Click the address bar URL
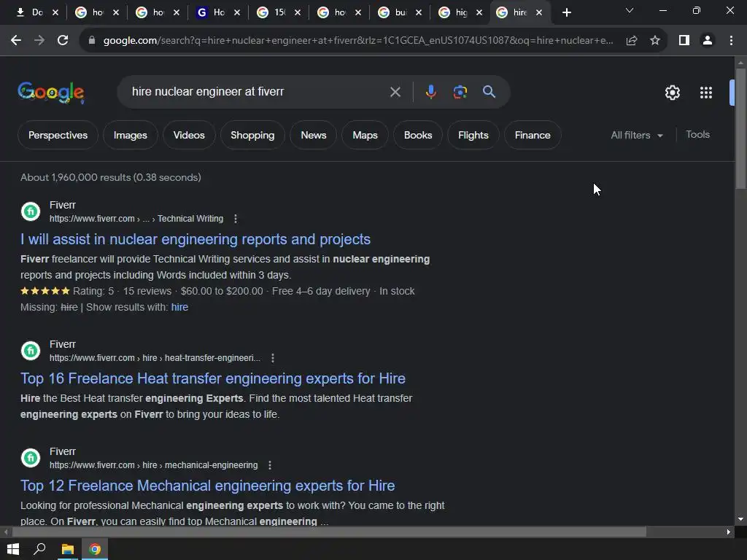 [x=358, y=41]
